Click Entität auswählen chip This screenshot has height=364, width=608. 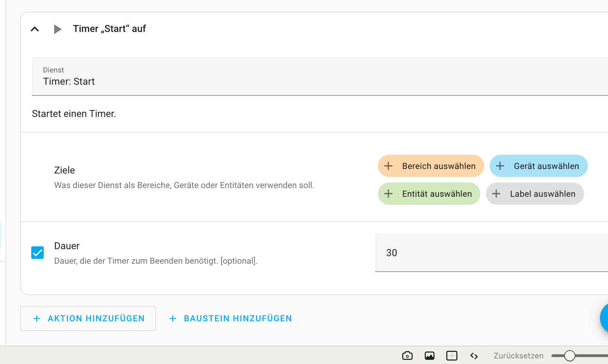tap(429, 194)
